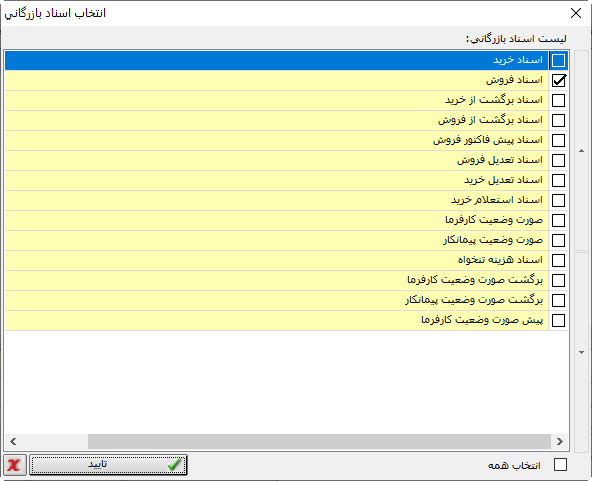
Task: Uncheck the اسناد فروش checkbox
Action: [x=558, y=80]
